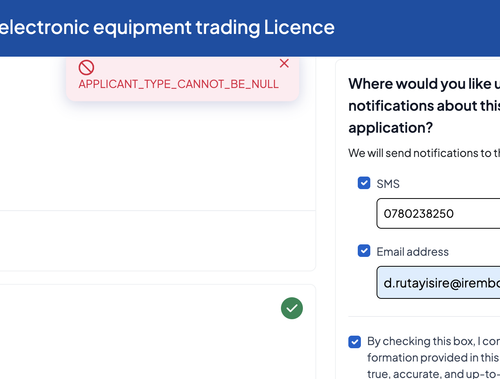Viewport: 500px width, 379px height.
Task: Click the SMS label text
Action: pos(388,184)
